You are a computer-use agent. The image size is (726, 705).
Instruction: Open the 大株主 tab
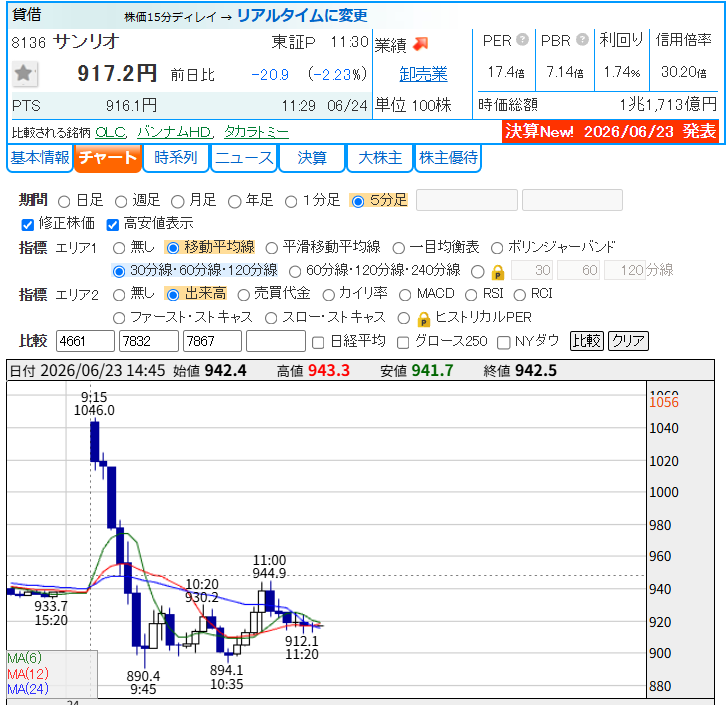point(380,158)
